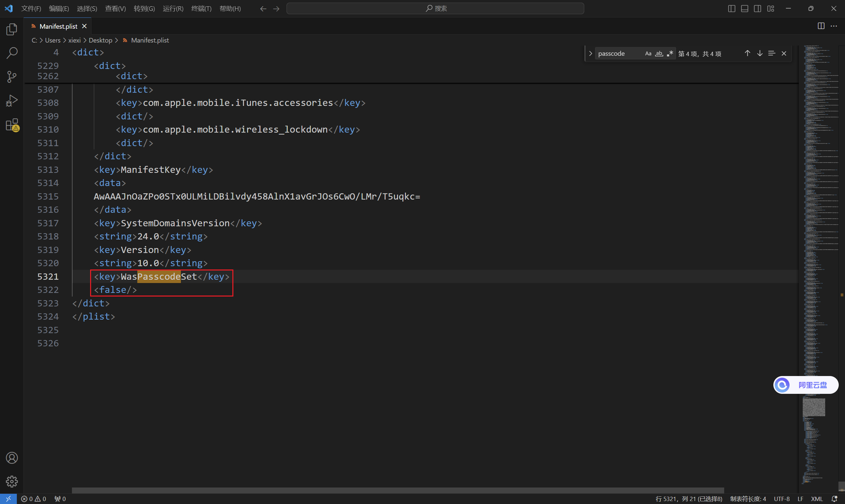Click the title bar 搜索 command center
The height and width of the screenshot is (504, 845).
point(435,9)
